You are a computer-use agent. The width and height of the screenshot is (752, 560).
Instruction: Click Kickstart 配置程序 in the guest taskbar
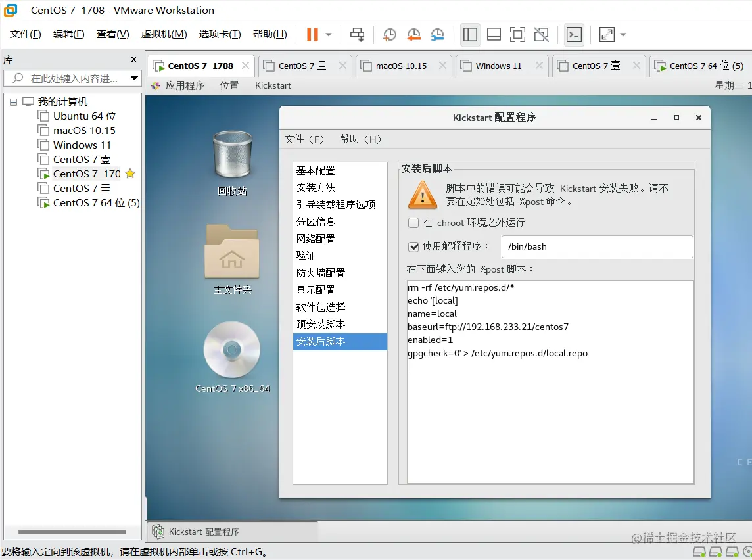[232, 532]
